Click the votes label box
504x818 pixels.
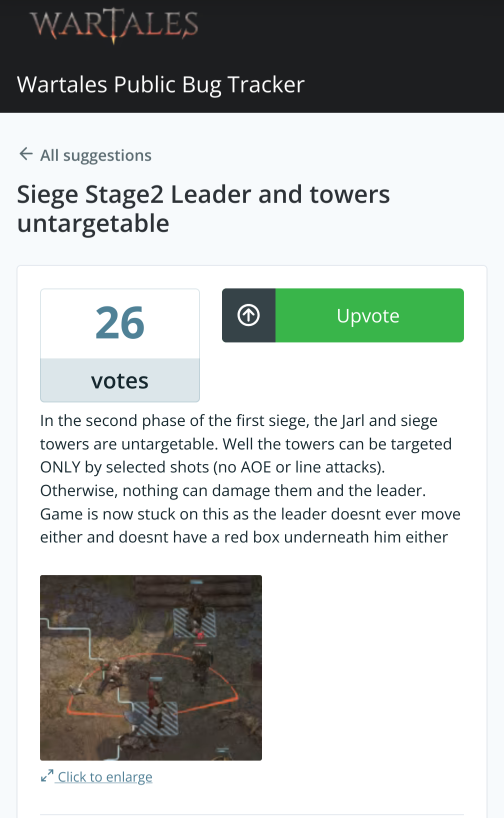pos(120,380)
